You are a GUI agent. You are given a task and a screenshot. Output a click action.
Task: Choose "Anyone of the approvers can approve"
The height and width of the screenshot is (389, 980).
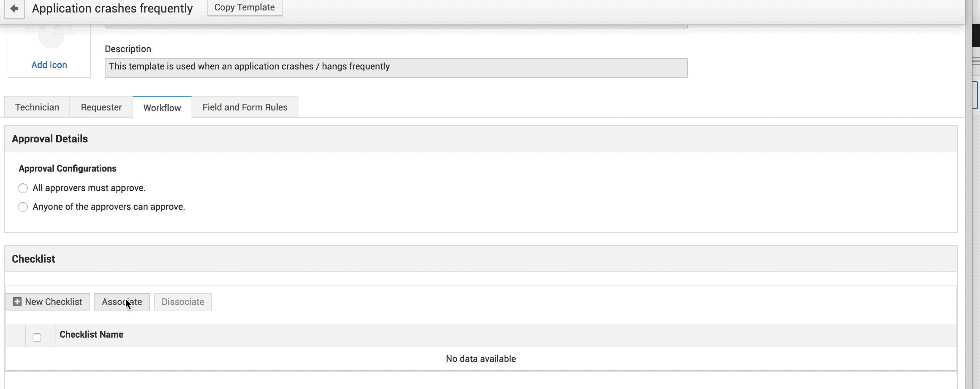tap(23, 207)
